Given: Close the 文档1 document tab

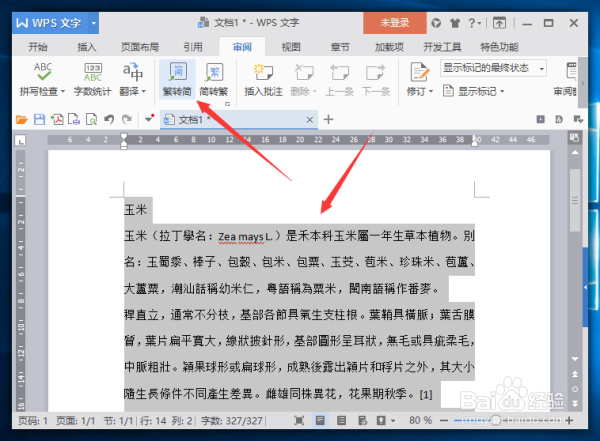Looking at the screenshot, I should tap(310, 120).
